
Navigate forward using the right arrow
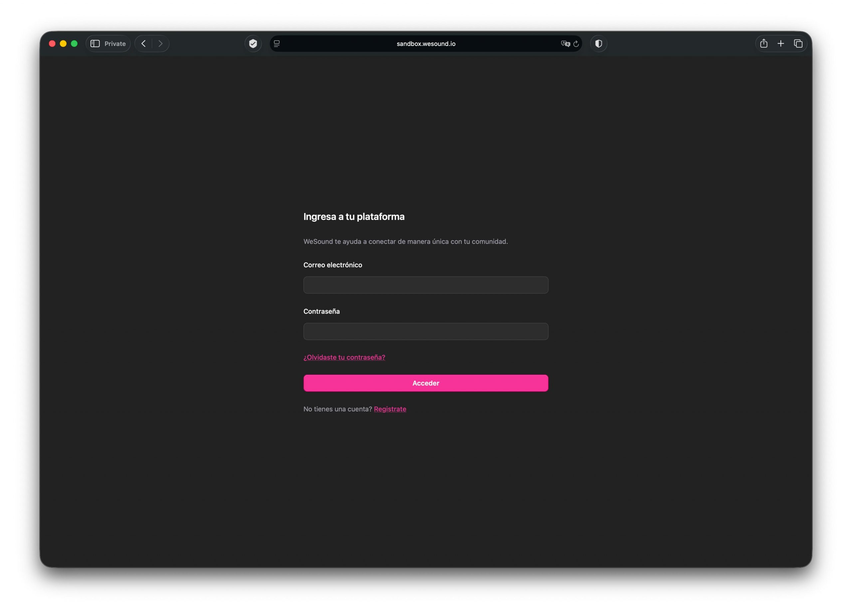(161, 44)
